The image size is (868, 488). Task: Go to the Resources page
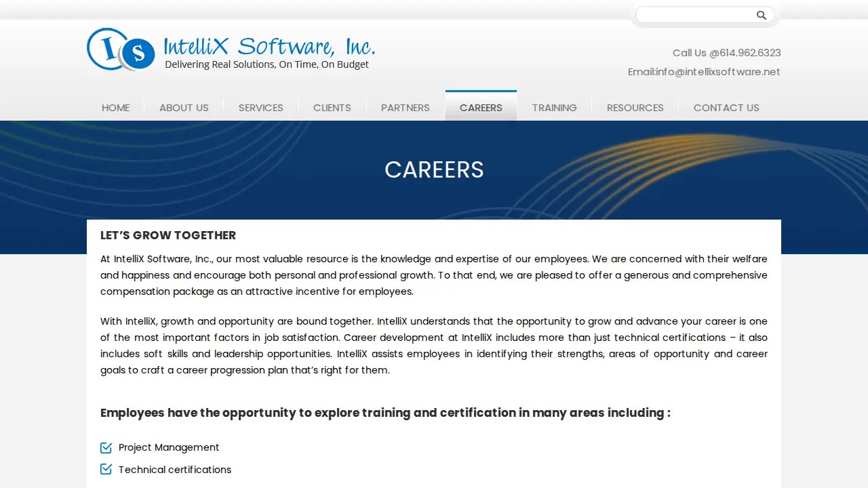click(635, 108)
